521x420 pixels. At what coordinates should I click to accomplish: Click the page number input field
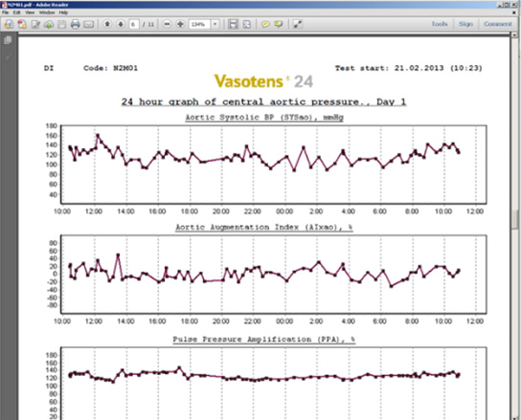tap(134, 24)
